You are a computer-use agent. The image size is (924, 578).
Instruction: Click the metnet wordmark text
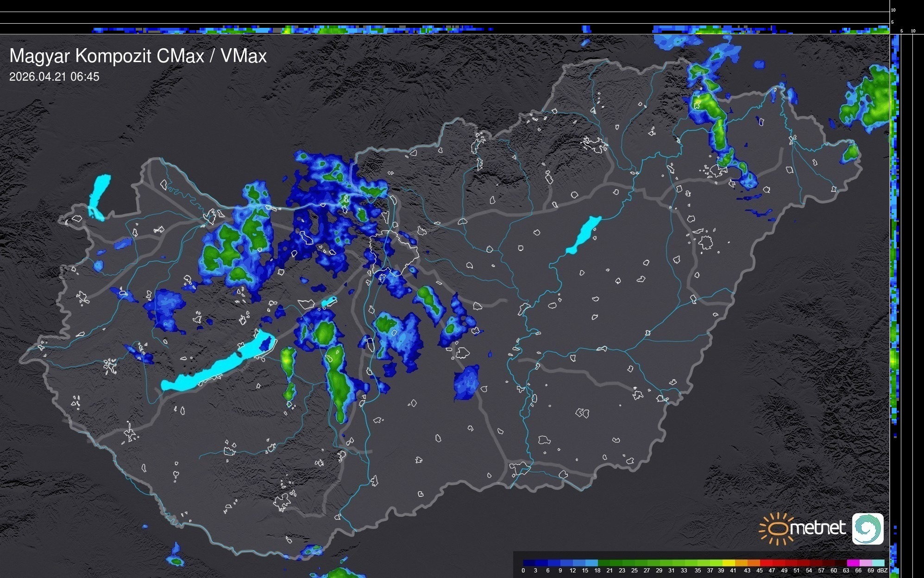817,528
